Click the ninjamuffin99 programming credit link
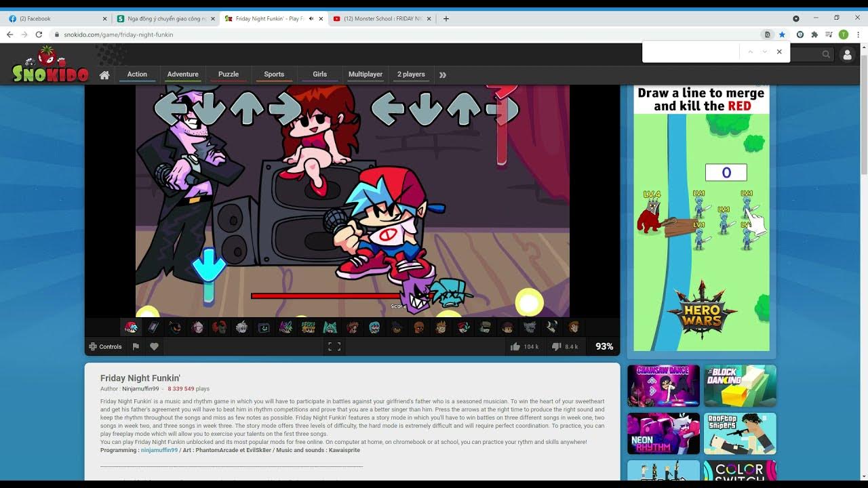The height and width of the screenshot is (488, 868). pos(159,450)
